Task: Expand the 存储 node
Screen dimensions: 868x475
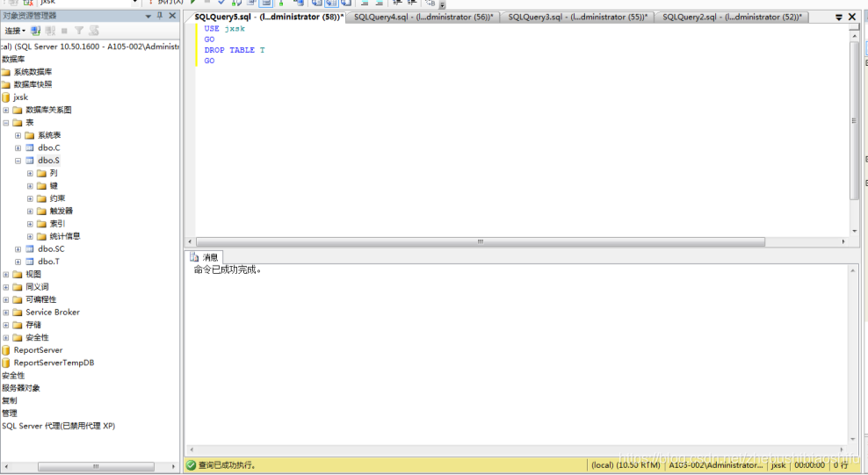Action: pos(6,325)
